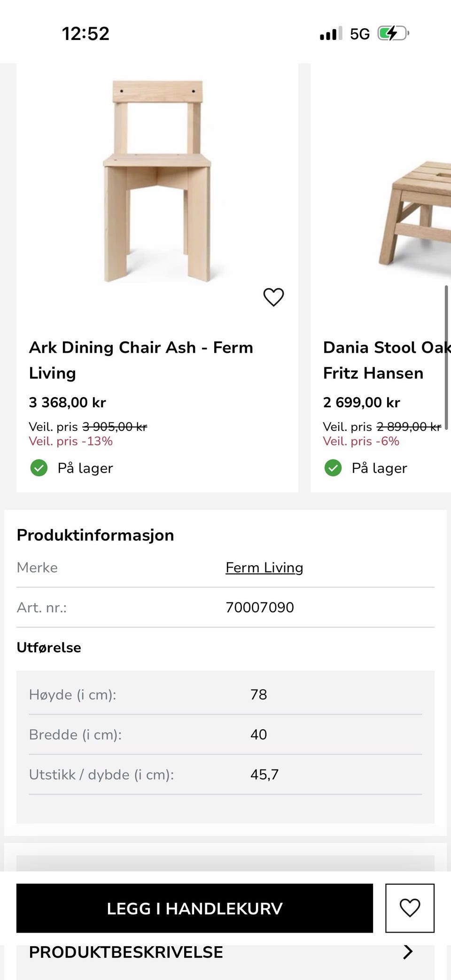The image size is (451, 980).
Task: Tap the battery charging icon in status bar
Action: pyautogui.click(x=394, y=33)
